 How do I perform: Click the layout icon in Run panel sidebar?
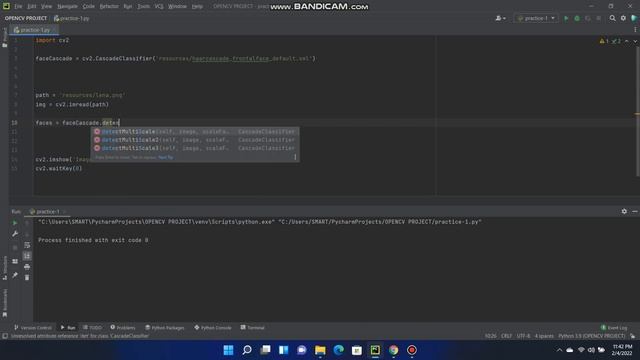tap(15, 261)
